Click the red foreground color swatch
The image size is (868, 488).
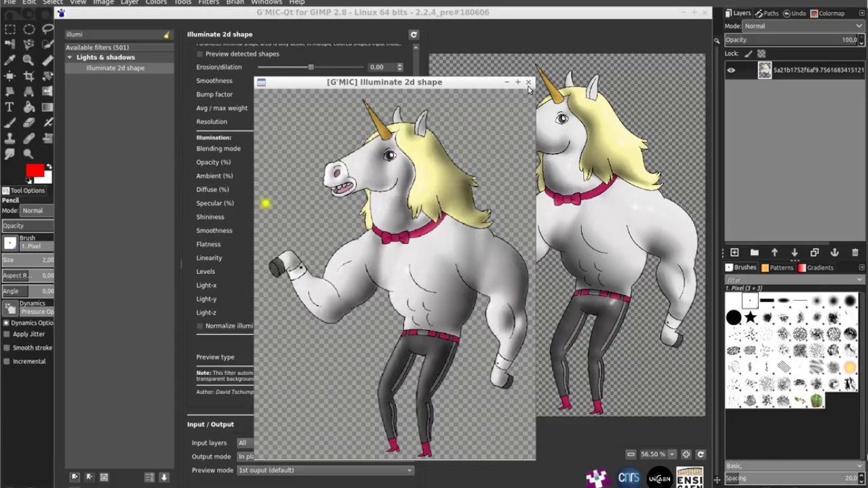click(x=34, y=170)
